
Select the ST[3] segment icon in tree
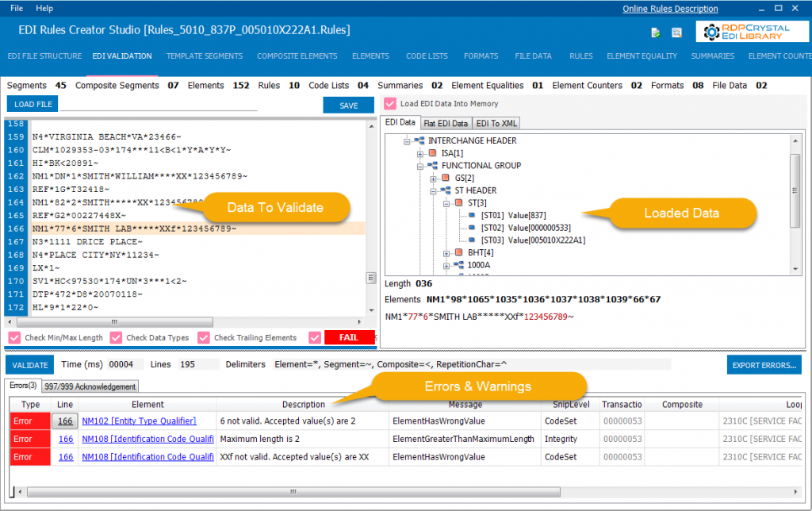(458, 202)
